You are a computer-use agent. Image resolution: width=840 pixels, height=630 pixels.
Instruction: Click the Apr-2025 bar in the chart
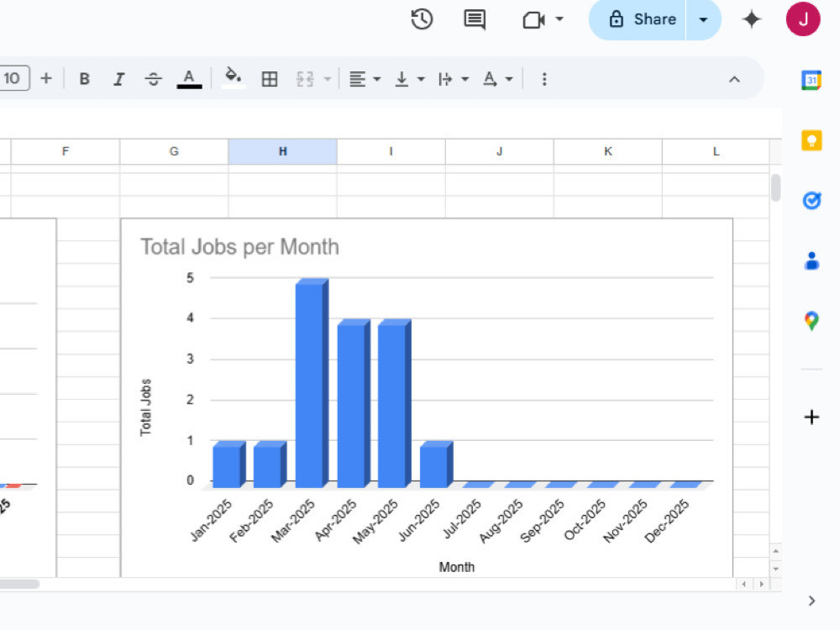354,403
